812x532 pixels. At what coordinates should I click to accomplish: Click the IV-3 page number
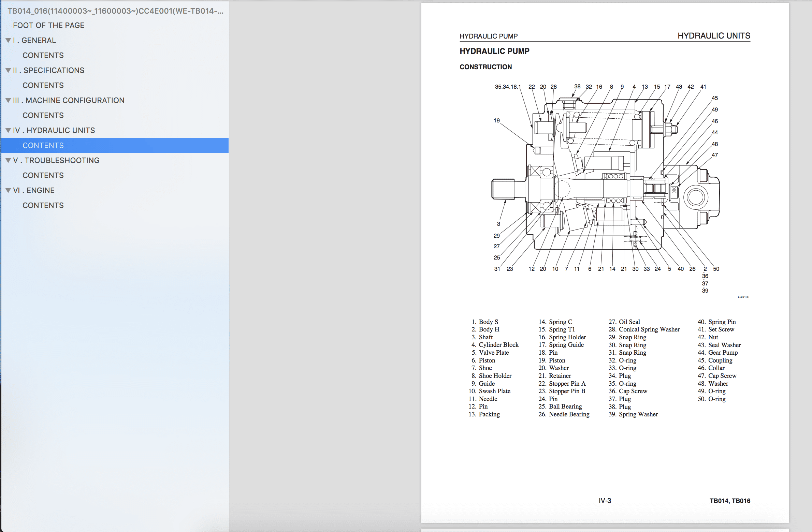click(605, 500)
